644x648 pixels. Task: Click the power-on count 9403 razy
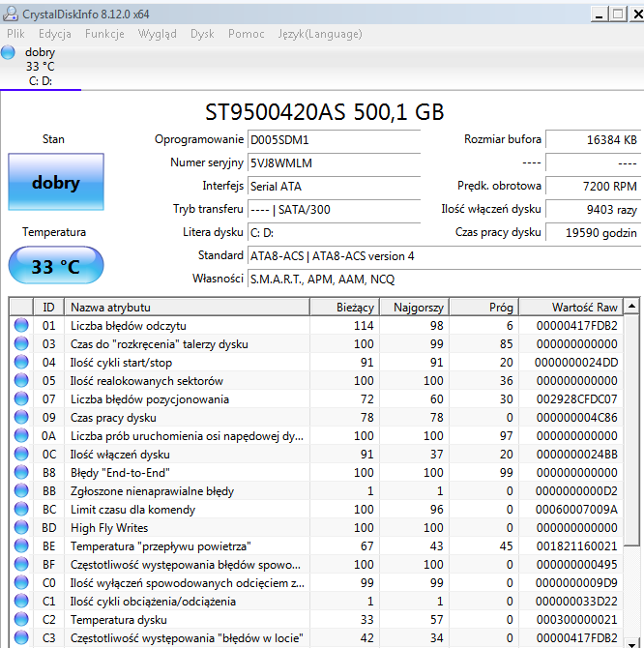[593, 210]
